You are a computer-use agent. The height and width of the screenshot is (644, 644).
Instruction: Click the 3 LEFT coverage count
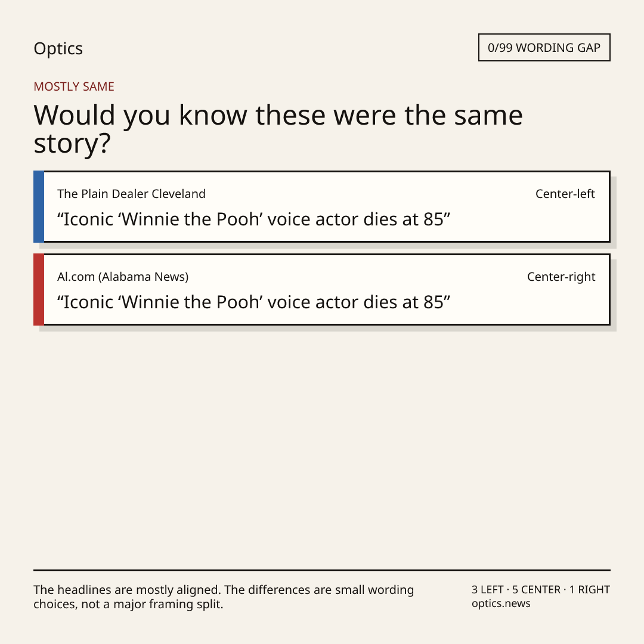click(488, 590)
